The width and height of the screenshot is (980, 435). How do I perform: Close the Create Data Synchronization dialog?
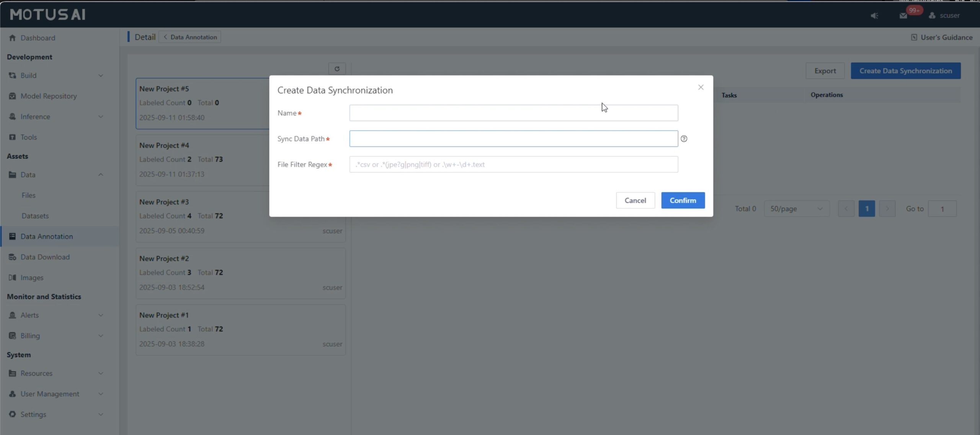[701, 88]
